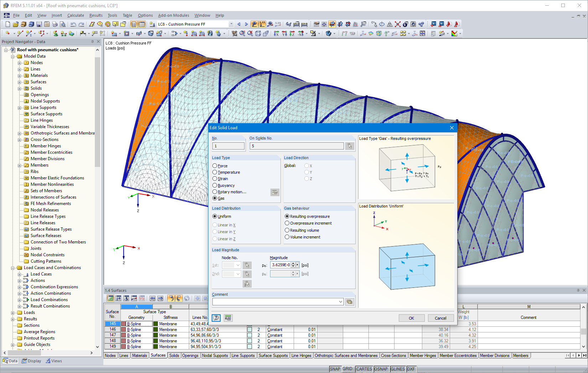Click the wireframe display cube icon
Screen dimensions: 588x373
258,33
